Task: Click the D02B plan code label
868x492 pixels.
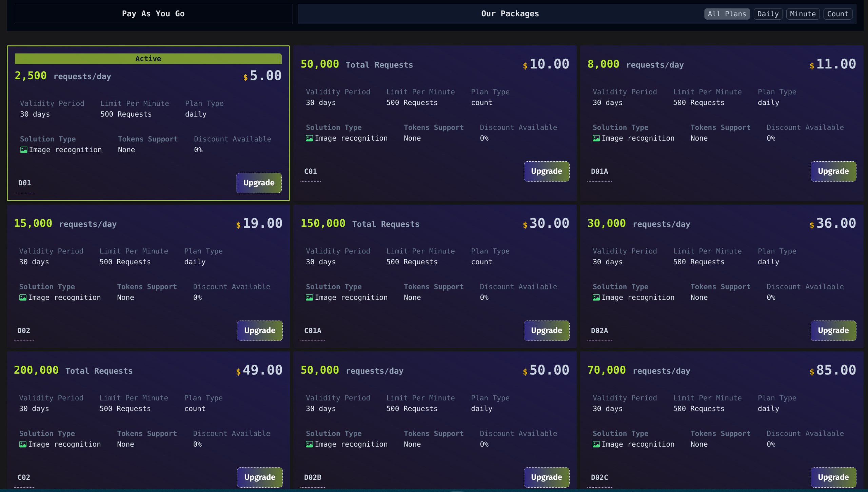Action: point(313,477)
